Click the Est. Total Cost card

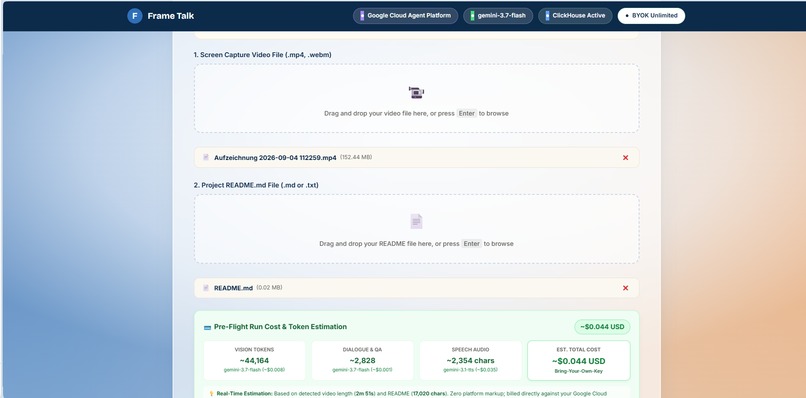(579, 360)
